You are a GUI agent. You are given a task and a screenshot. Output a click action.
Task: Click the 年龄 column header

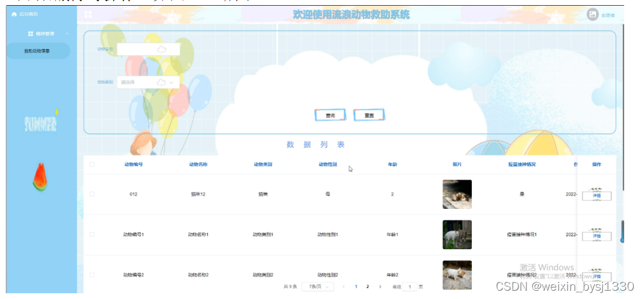(x=392, y=164)
